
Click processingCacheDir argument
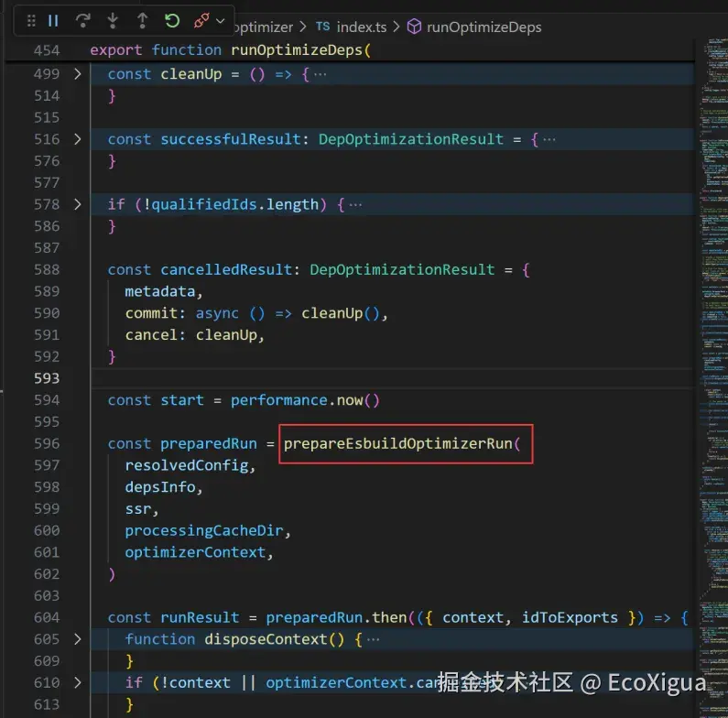pos(204,530)
